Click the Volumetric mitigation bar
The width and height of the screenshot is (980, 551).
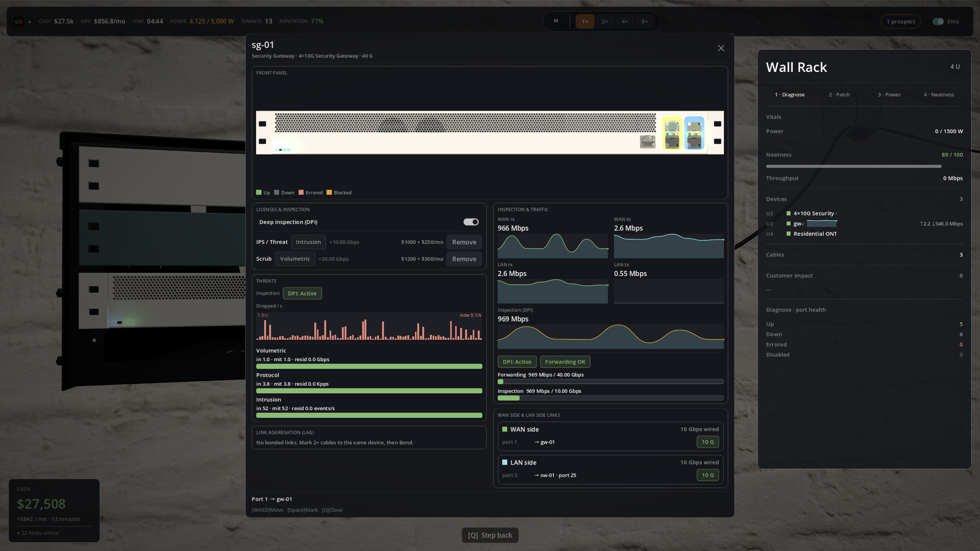369,367
